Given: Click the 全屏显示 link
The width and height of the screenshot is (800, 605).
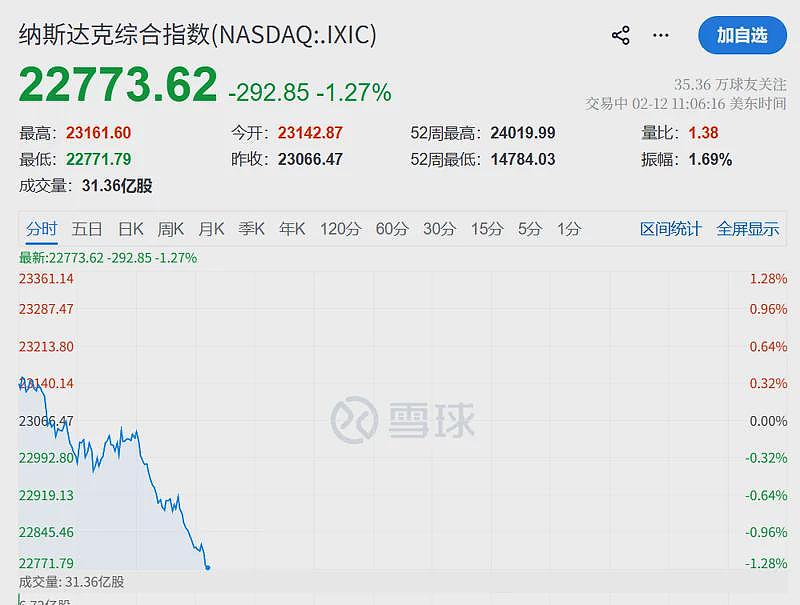Looking at the screenshot, I should point(747,229).
